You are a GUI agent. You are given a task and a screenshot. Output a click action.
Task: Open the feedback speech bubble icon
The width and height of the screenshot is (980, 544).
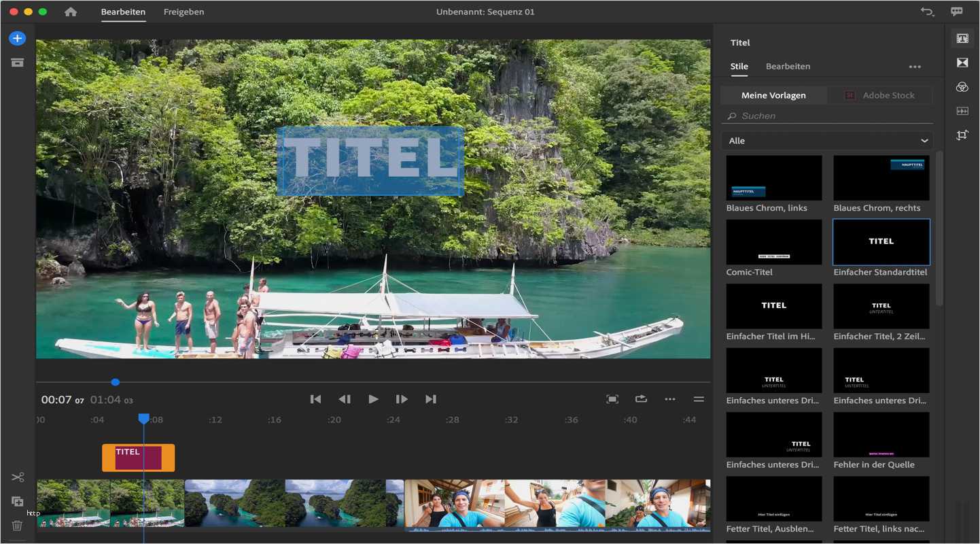point(957,12)
